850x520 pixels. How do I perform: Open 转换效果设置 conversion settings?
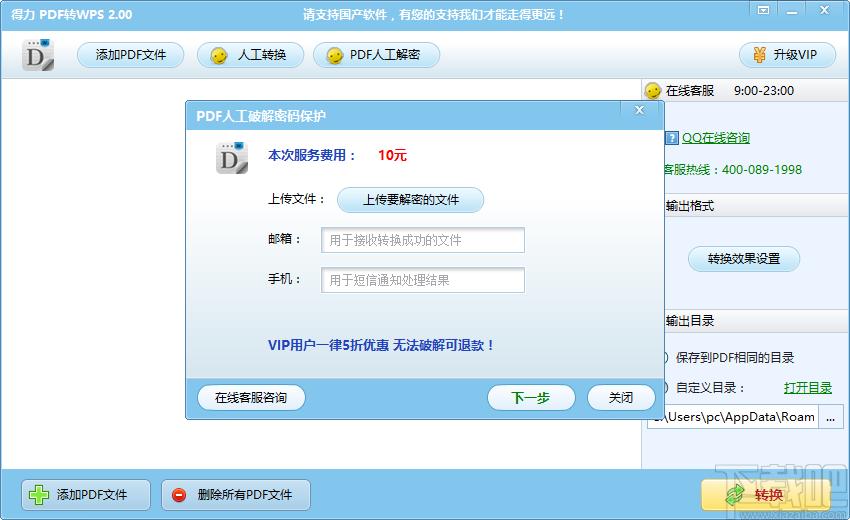(x=744, y=259)
